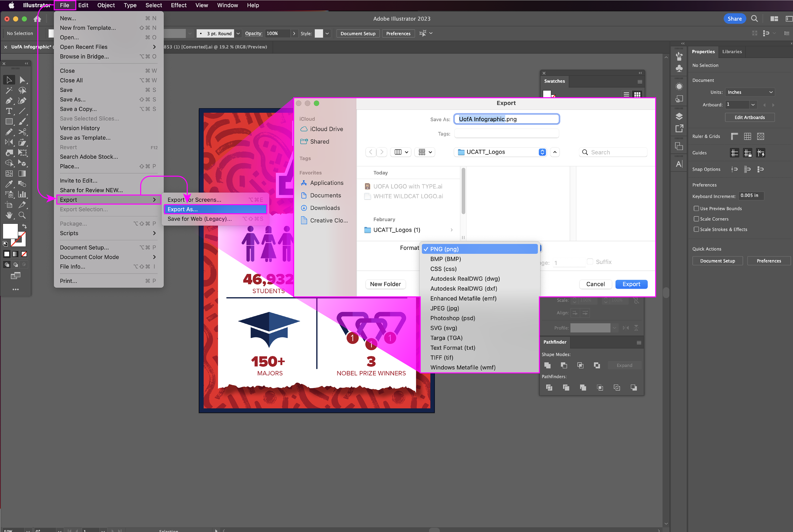
Task: Open UCATT_Logos folder location popup
Action: pos(501,152)
